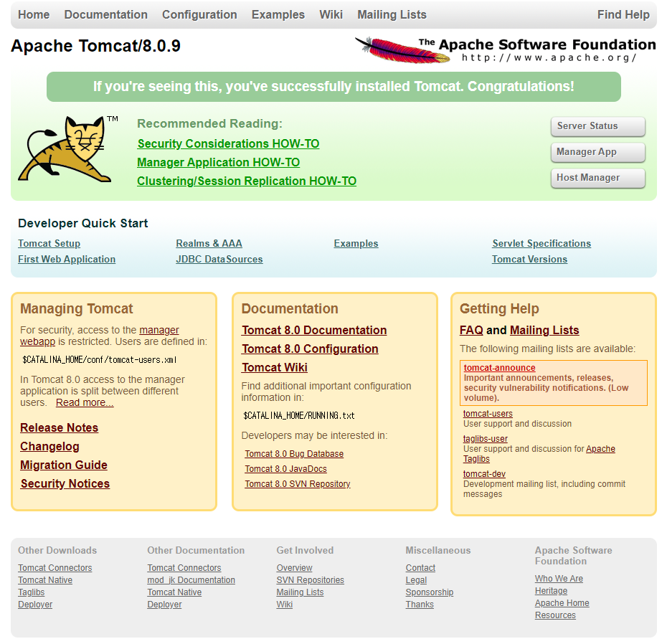Open the Documentation nav item
Viewport: 662px width, 644px height.
(x=106, y=15)
